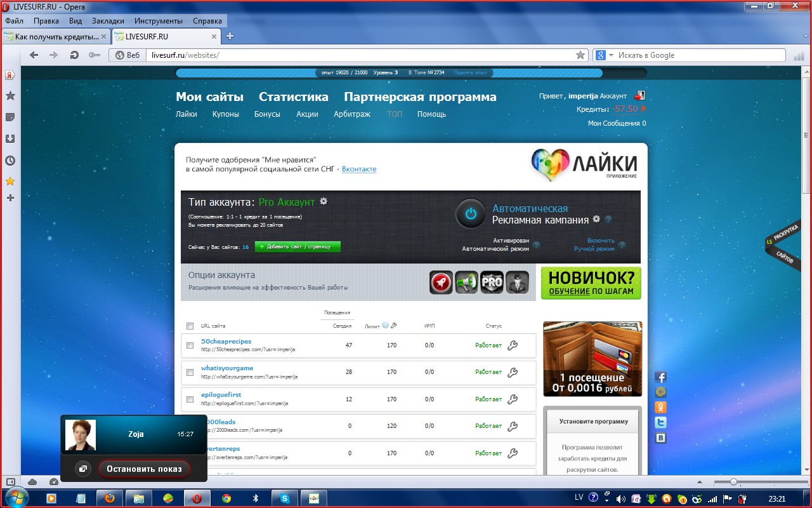Click the Веб address badge

pos(127,55)
